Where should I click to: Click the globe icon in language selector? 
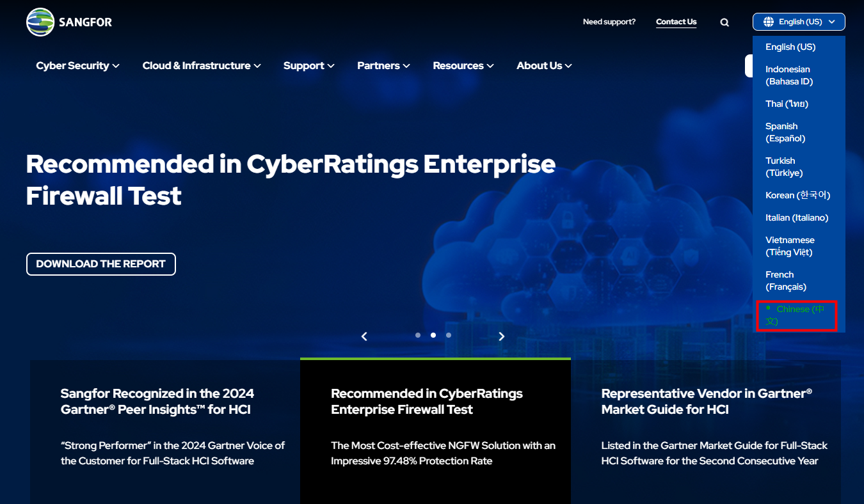[769, 22]
